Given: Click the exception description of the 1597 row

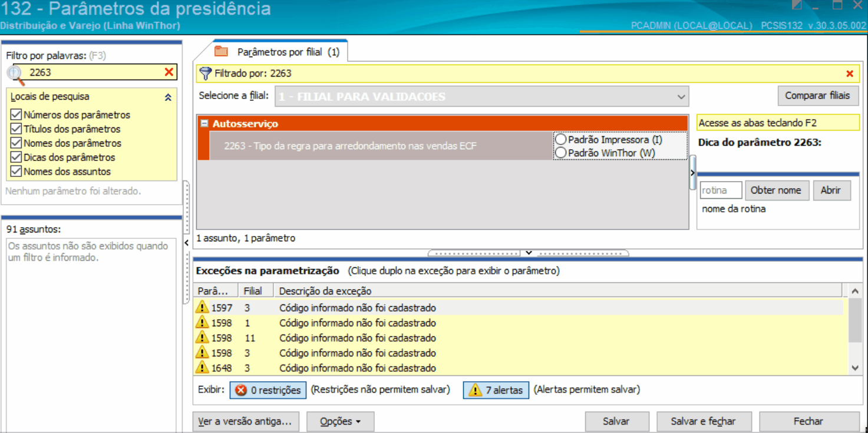Looking at the screenshot, I should pyautogui.click(x=357, y=308).
